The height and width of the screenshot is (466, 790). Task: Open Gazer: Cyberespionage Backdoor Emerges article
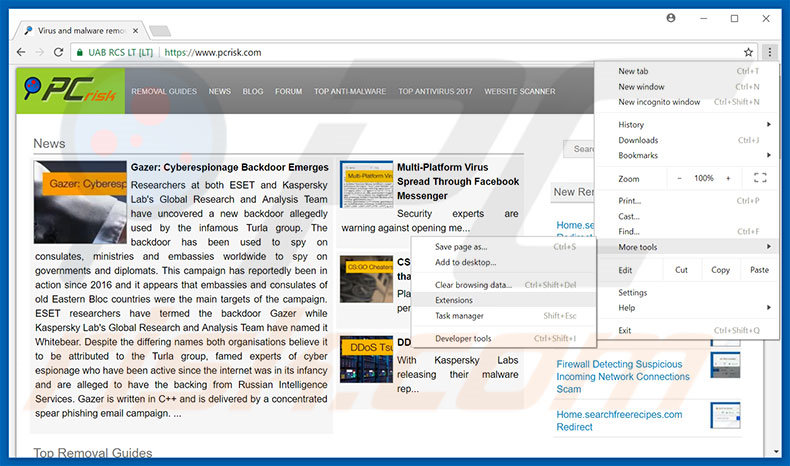(230, 167)
